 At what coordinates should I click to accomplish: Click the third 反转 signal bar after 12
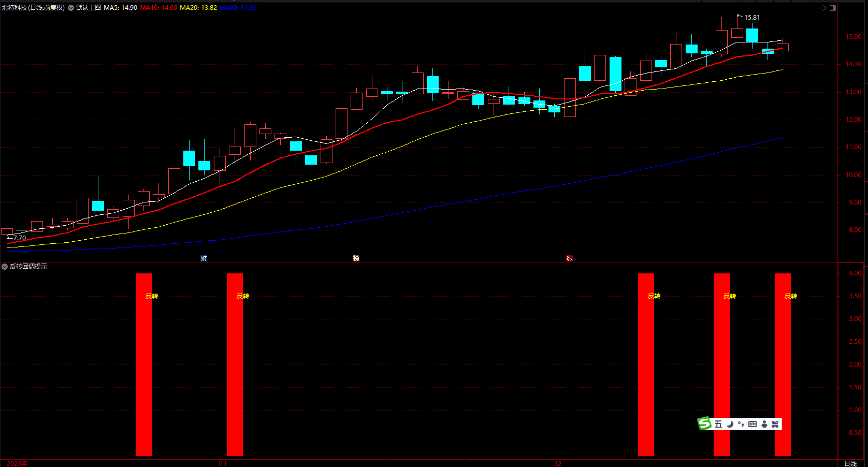pos(646,364)
